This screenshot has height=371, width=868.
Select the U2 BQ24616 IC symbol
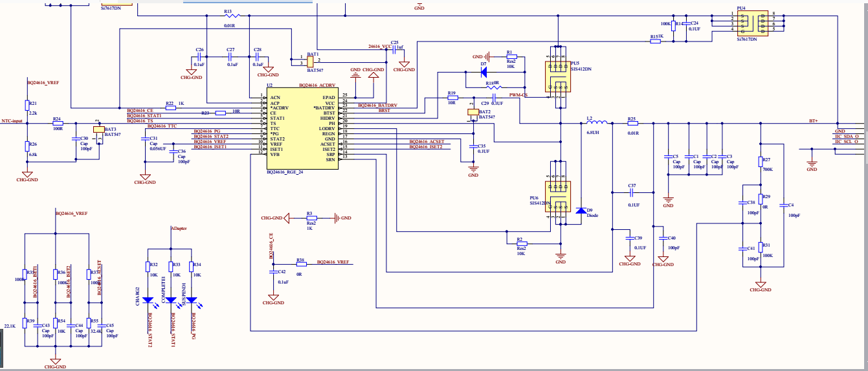302,129
